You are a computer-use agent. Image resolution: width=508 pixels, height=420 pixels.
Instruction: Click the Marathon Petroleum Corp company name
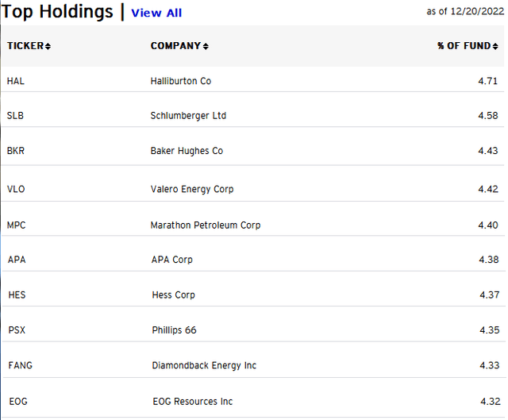click(x=206, y=225)
